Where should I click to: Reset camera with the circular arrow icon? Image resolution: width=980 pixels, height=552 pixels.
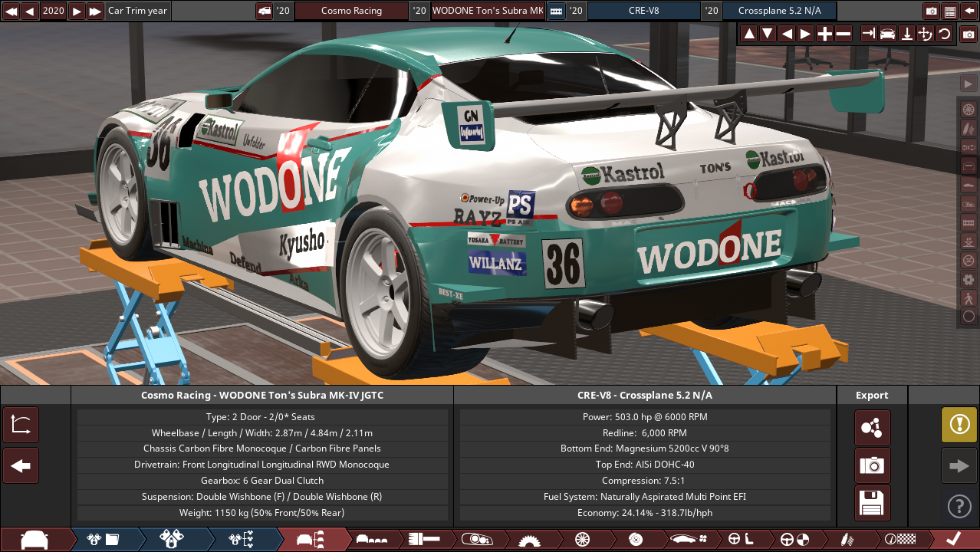(945, 34)
